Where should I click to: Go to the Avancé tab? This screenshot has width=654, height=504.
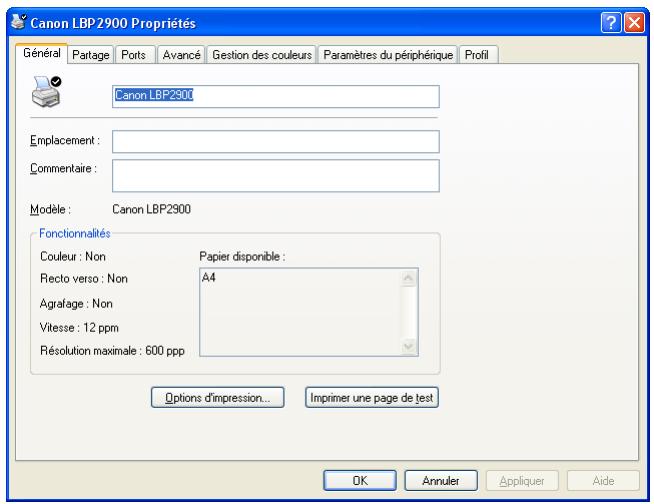[x=181, y=55]
